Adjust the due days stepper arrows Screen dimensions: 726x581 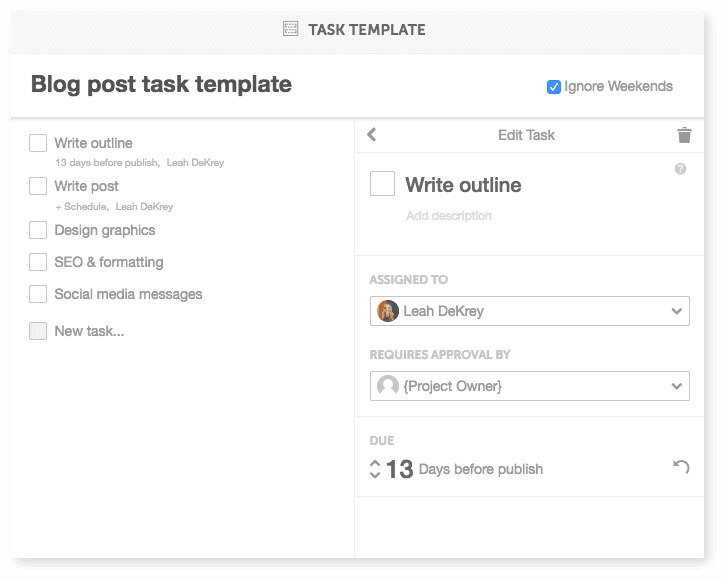[x=375, y=469]
